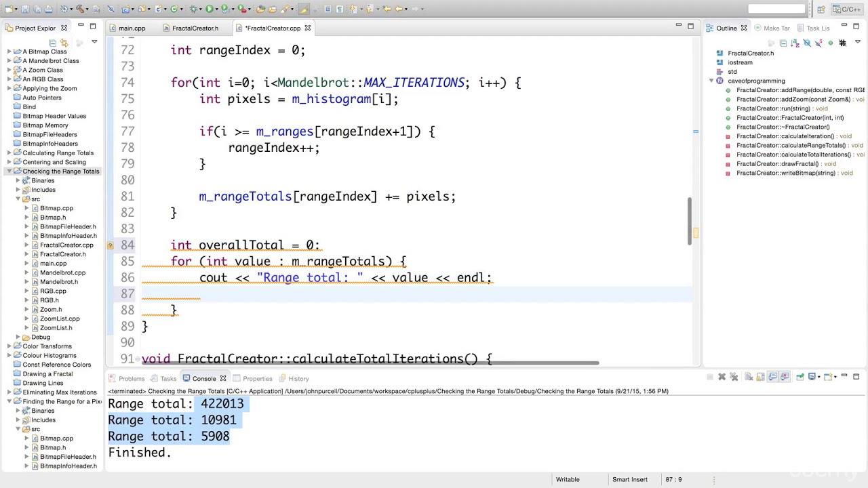
Task: Toggle Hide Non-Public Members green dot
Action: [x=831, y=43]
